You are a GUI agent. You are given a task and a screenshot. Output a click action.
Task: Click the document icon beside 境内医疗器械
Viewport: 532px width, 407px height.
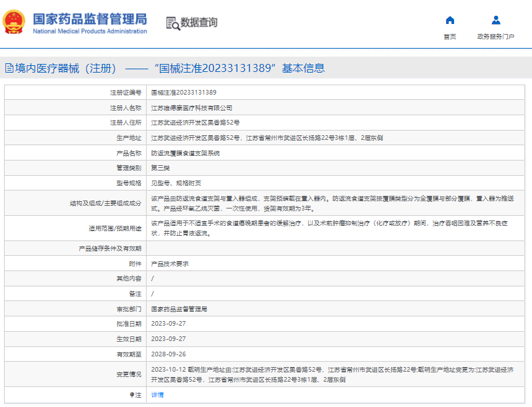9,68
